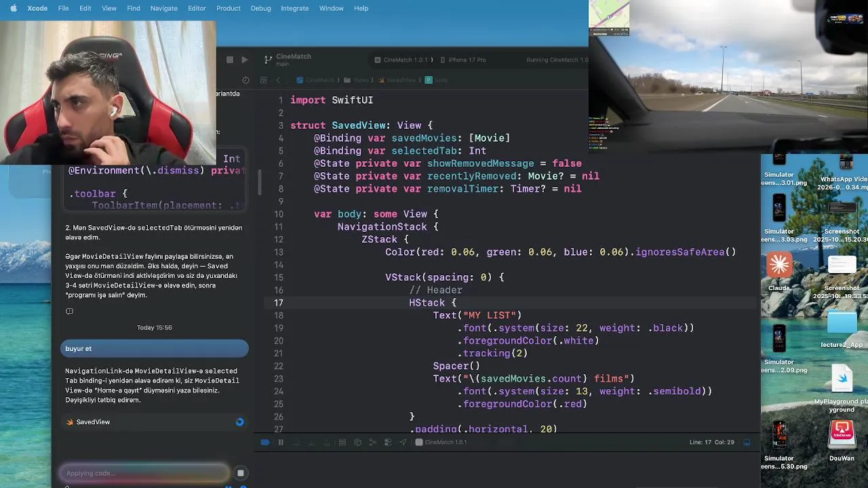
Task: Open the CineMatch 1.0.1 scheme selector
Action: tap(401, 60)
